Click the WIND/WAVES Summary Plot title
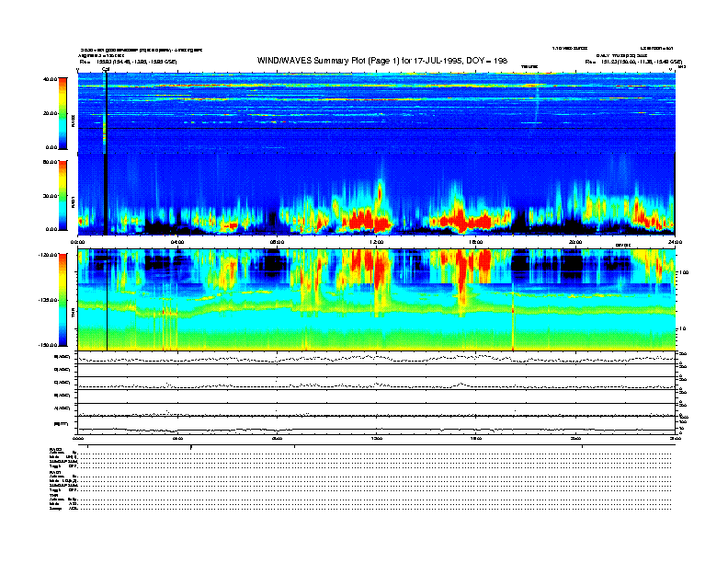Image resolution: width=728 pixels, height=563 pixels. point(382,61)
